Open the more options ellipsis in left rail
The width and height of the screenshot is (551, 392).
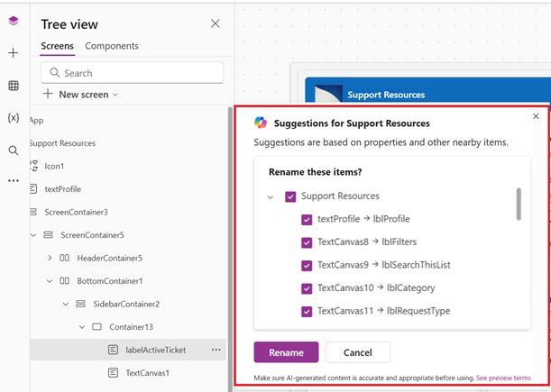pyautogui.click(x=13, y=181)
